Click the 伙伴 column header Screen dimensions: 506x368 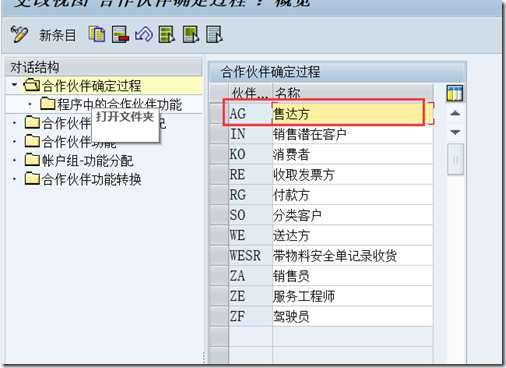tap(250, 93)
